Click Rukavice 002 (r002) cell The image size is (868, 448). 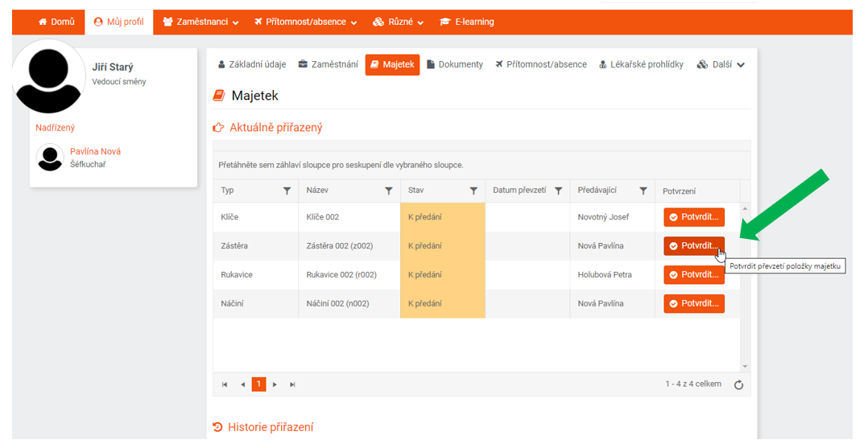click(349, 275)
